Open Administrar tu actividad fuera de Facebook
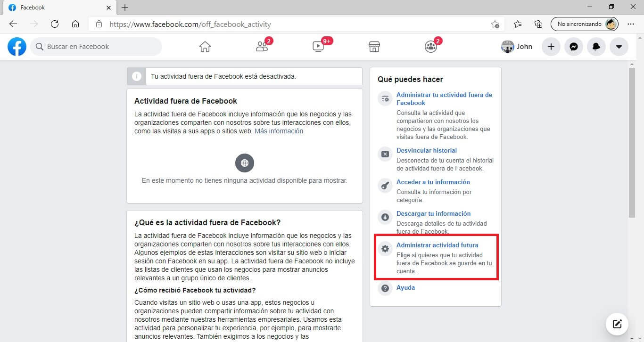644x342 pixels. (x=444, y=98)
